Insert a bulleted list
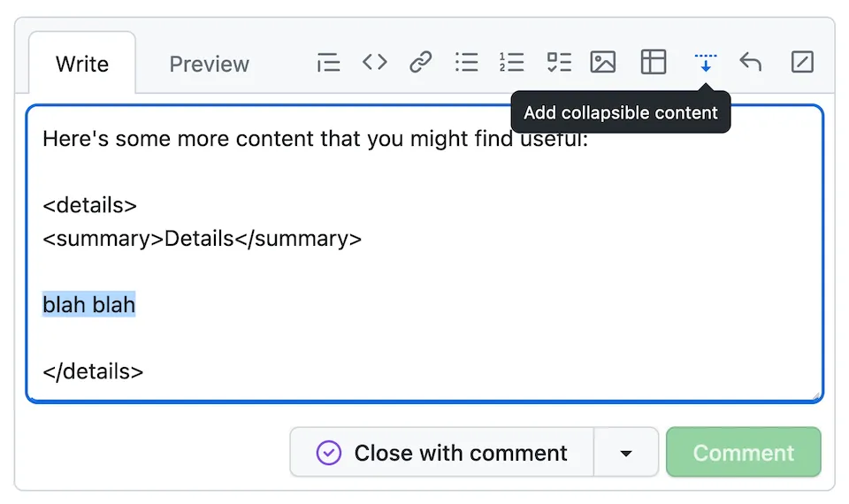The height and width of the screenshot is (504, 849). (x=466, y=62)
